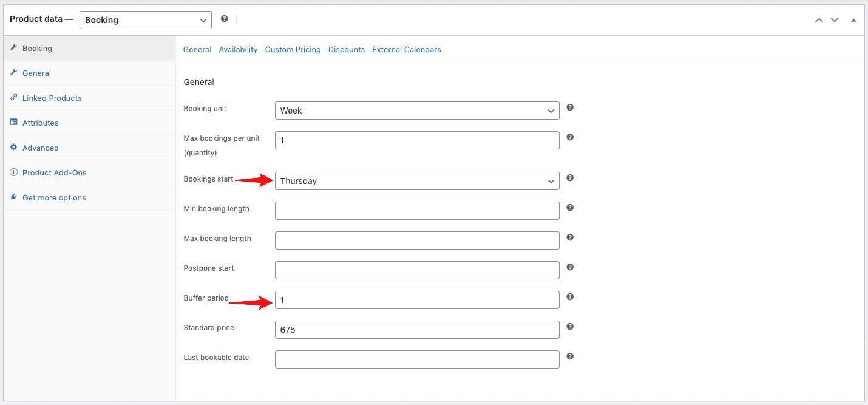
Task: Click the plug icon beside Get more options
Action: point(13,197)
